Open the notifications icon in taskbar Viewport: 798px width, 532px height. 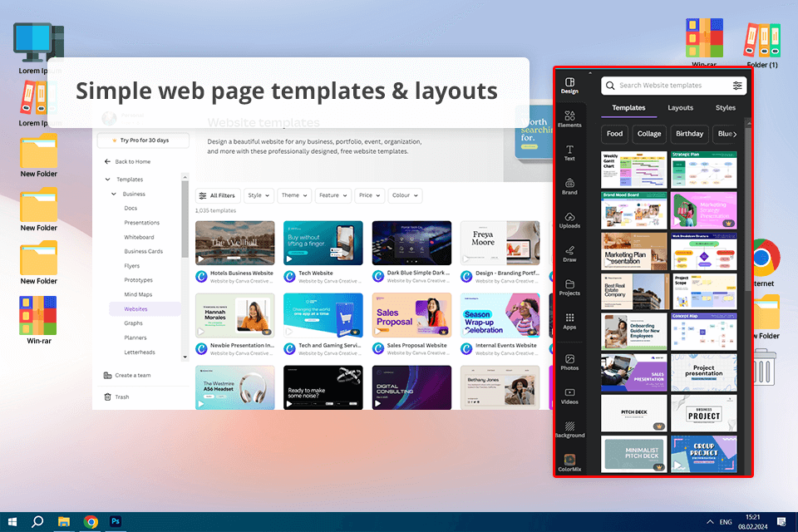[781, 522]
